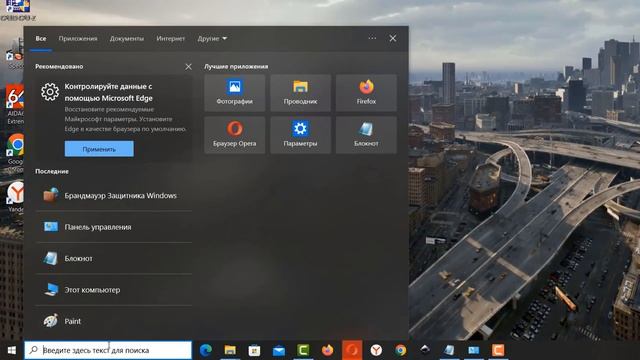Open Этот компьютер from the recent list
This screenshot has height=360, width=640.
113,290
